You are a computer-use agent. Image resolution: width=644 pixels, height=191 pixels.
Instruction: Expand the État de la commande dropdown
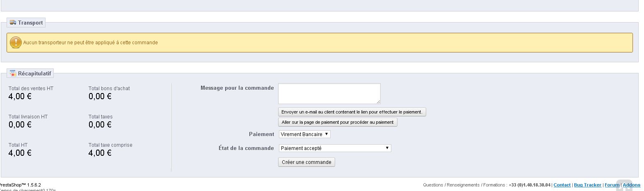coord(334,148)
